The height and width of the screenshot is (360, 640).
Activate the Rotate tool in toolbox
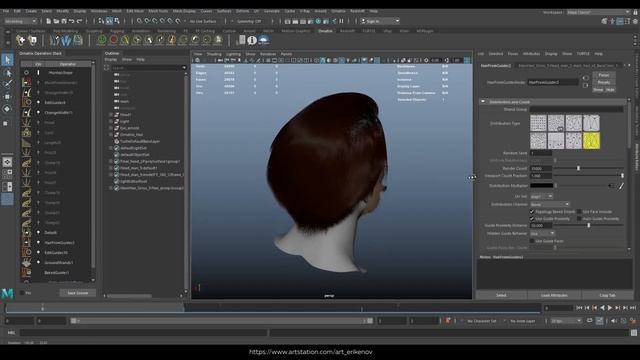coord(7,109)
